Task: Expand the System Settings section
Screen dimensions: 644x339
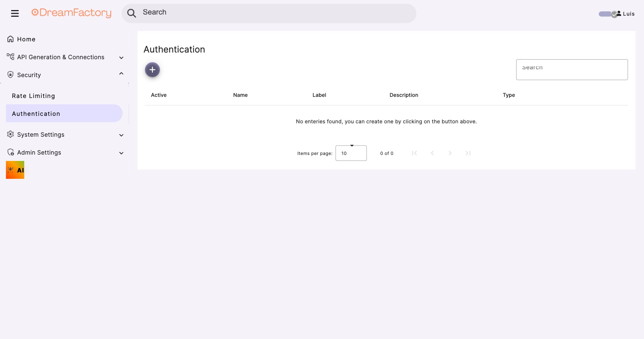Action: tap(121, 135)
